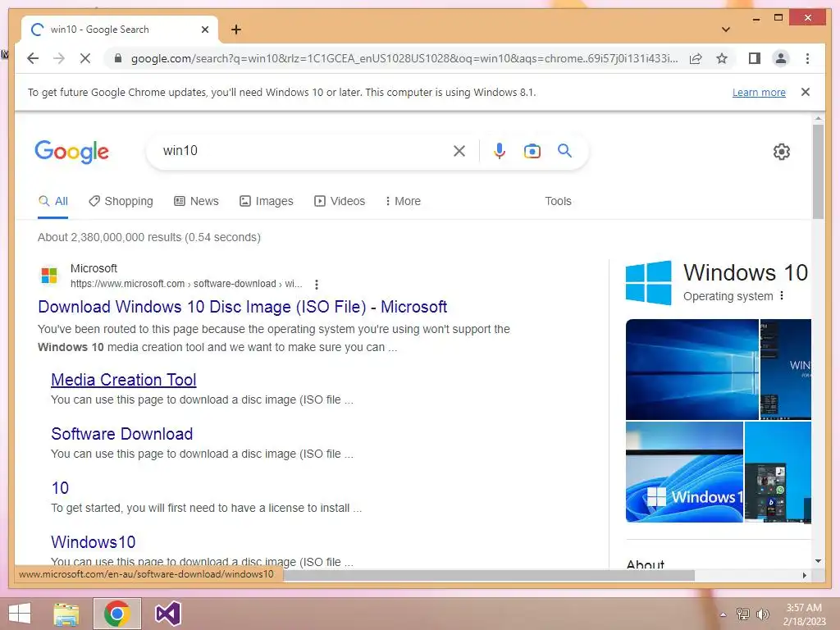This screenshot has height=630, width=840.
Task: Open the network tray icon
Action: (x=742, y=614)
